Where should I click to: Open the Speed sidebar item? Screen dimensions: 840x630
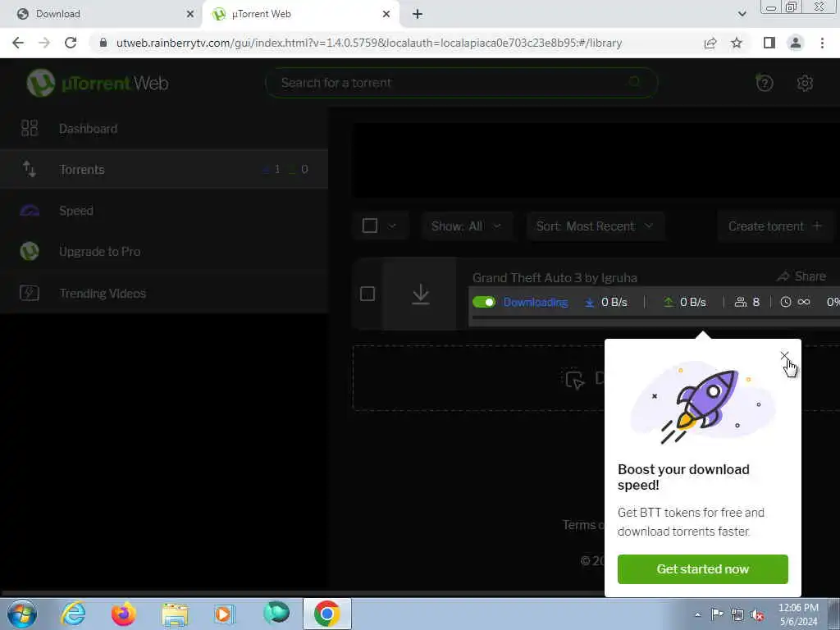pyautogui.click(x=164, y=211)
